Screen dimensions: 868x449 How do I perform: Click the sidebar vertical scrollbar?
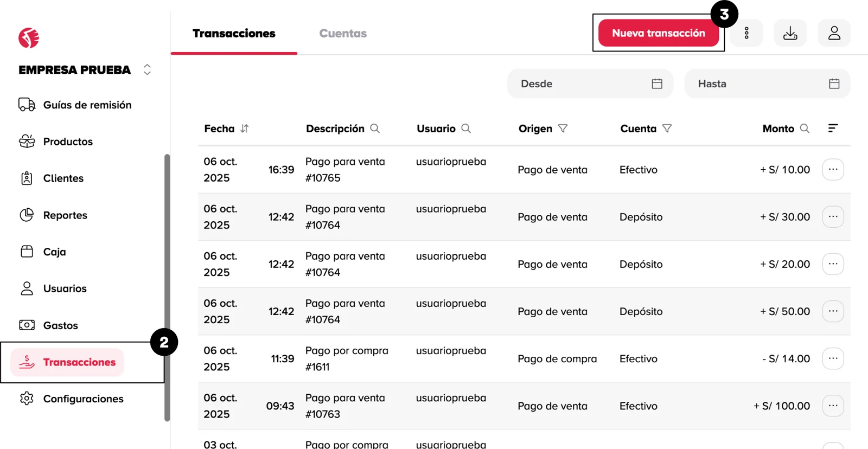(167, 287)
